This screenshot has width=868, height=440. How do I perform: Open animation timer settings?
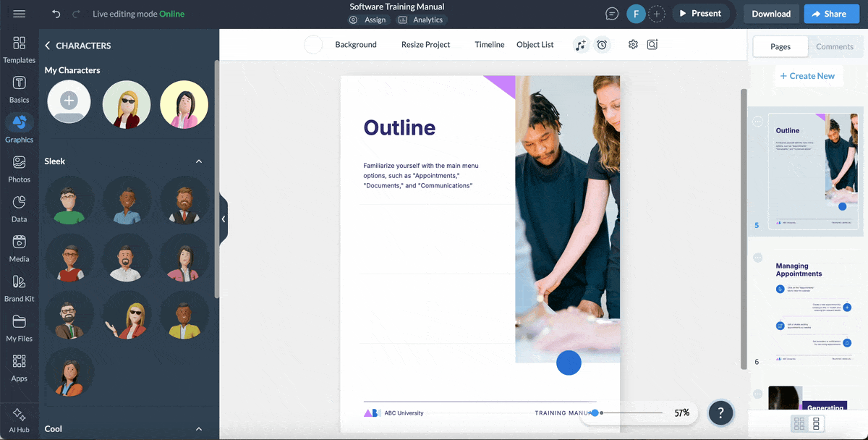pos(603,44)
